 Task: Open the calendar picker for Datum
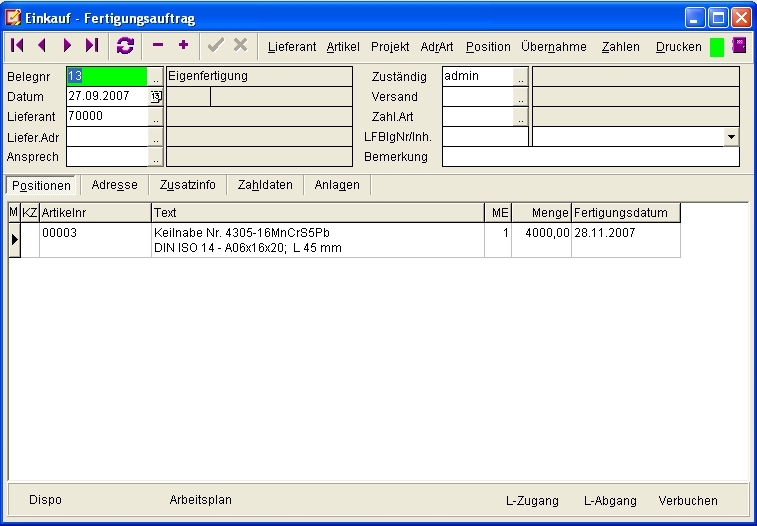(155, 97)
